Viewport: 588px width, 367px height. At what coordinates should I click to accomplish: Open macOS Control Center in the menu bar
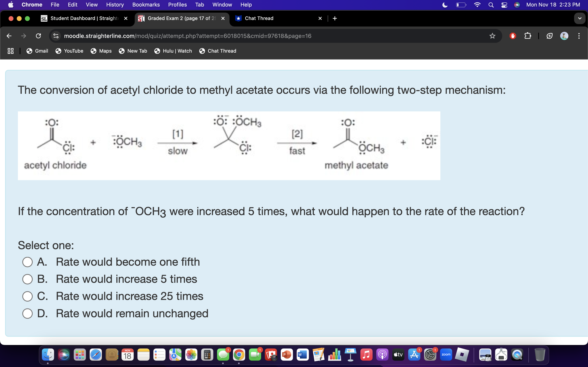pyautogui.click(x=504, y=5)
